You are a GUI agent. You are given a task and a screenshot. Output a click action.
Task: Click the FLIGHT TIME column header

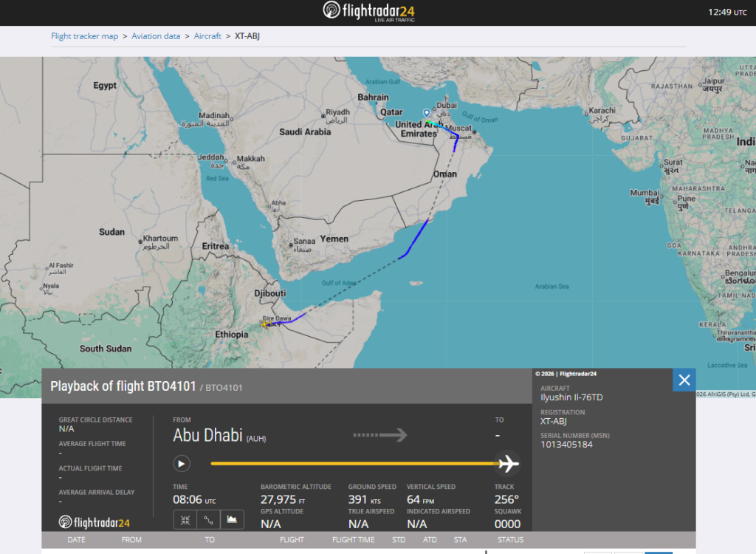(x=353, y=539)
